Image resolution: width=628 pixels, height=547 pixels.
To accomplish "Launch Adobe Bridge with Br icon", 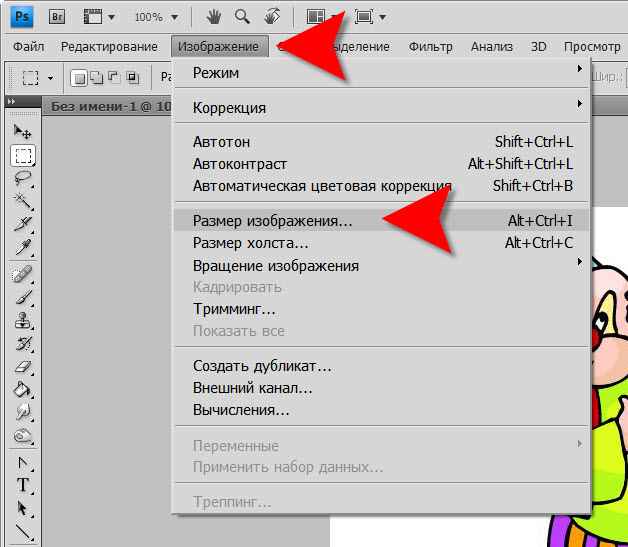I will tap(57, 17).
